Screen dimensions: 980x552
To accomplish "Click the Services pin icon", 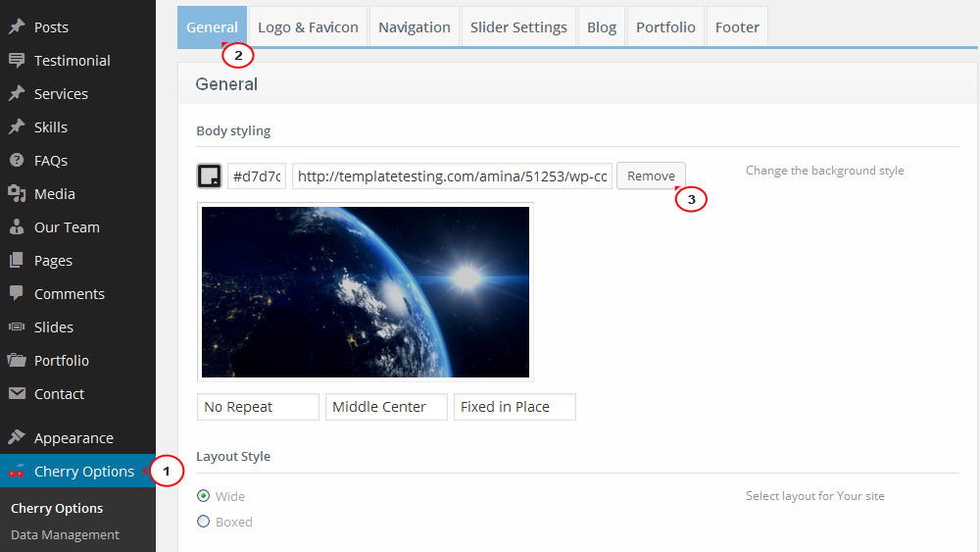I will click(x=17, y=94).
